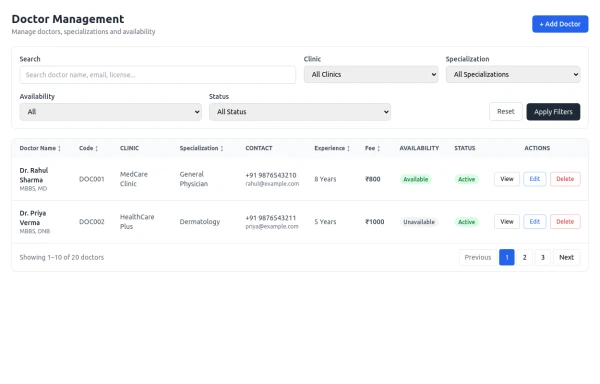The width and height of the screenshot is (600, 384).
Task: Click the MBBS, MD qualification text
Action: pyautogui.click(x=33, y=189)
